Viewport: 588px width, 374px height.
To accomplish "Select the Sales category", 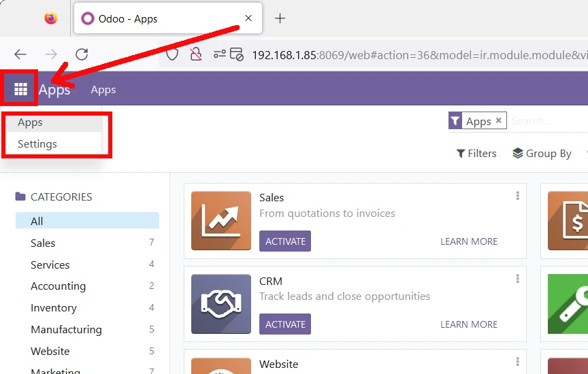I will pos(87,243).
